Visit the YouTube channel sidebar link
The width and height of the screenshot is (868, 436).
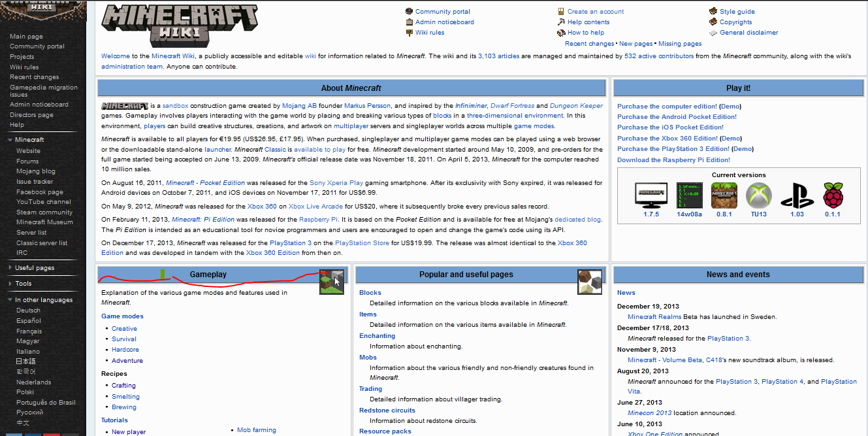44,202
